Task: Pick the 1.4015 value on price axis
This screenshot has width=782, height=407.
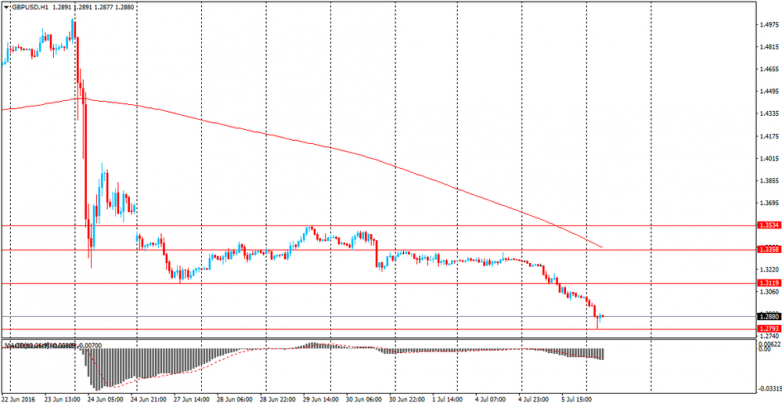Action: [769, 159]
